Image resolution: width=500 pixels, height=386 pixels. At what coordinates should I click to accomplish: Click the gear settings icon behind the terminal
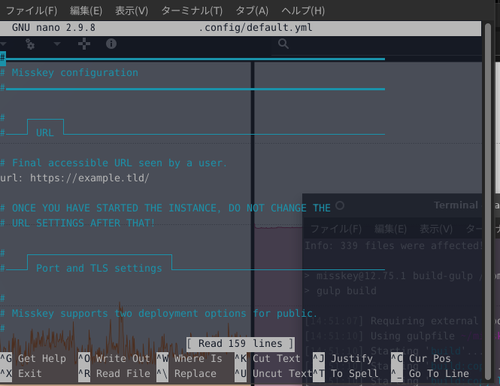(x=30, y=44)
